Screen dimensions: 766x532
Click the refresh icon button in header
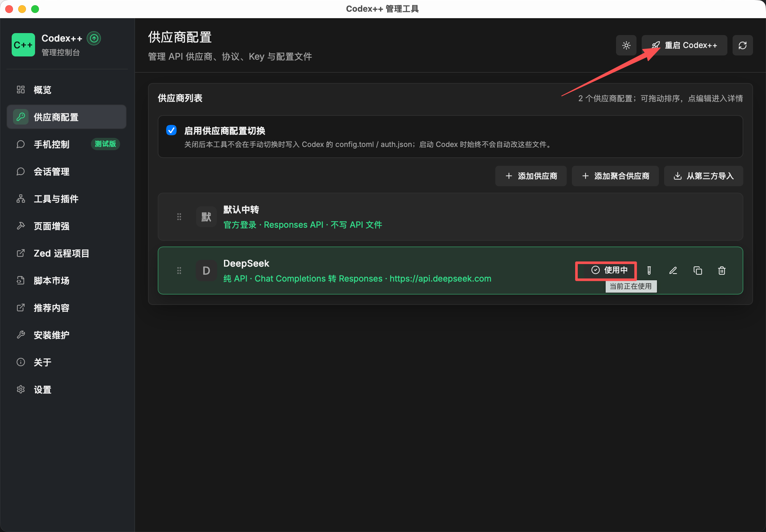(x=742, y=45)
